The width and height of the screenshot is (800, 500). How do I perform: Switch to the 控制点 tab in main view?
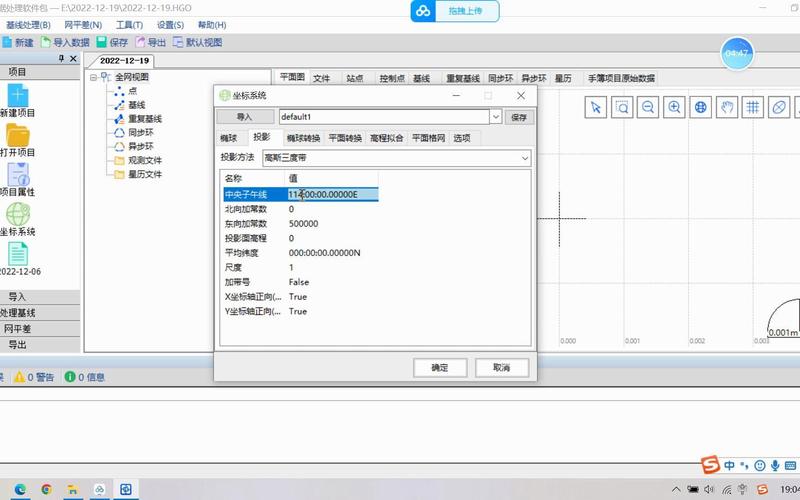392,79
